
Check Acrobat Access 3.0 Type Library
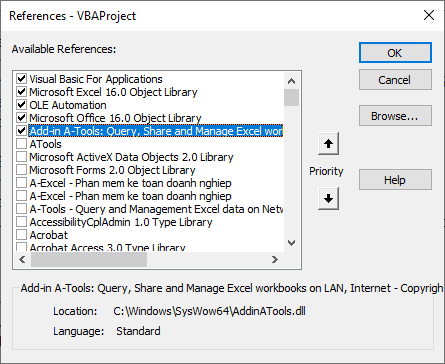pos(22,247)
